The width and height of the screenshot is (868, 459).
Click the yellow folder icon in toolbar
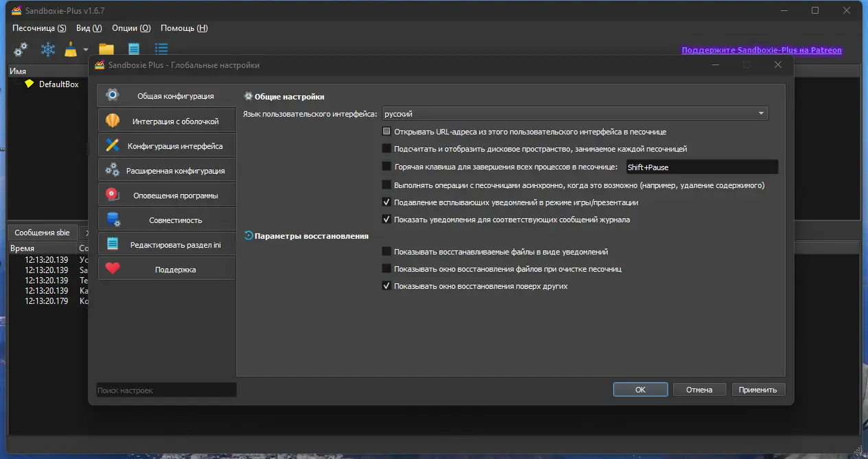point(106,49)
